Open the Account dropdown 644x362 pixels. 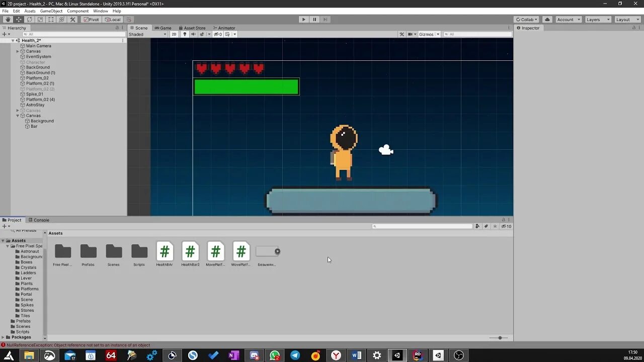[569, 20]
